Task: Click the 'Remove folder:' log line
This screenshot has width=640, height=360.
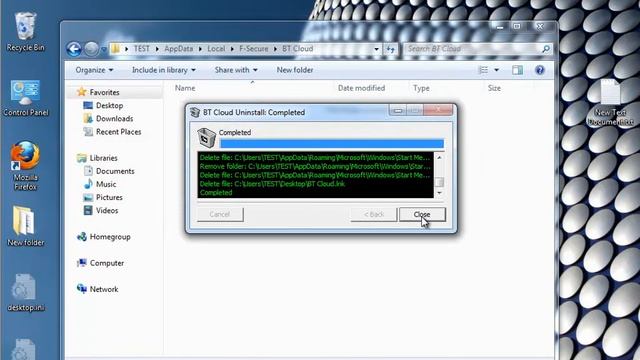Action: [315, 167]
